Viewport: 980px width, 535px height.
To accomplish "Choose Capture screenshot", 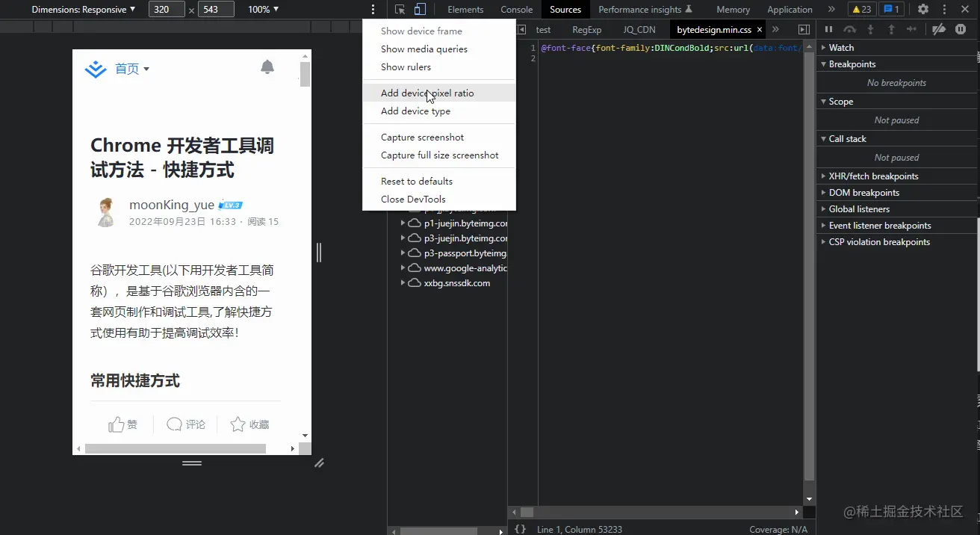I will [x=439, y=137].
